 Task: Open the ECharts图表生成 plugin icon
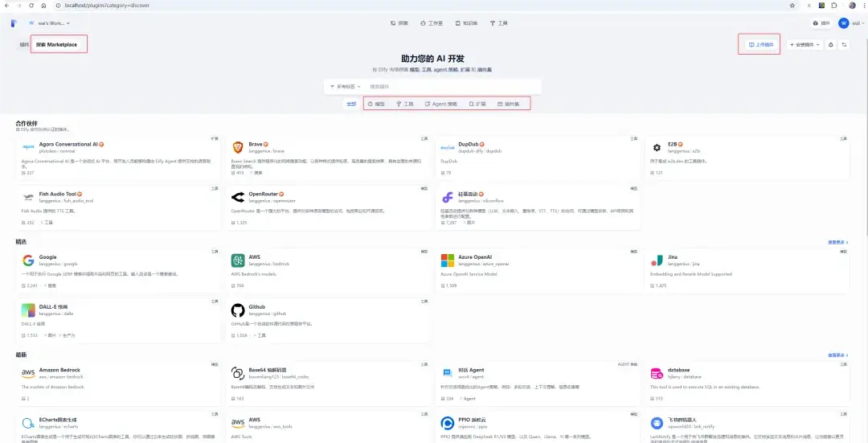tap(28, 423)
